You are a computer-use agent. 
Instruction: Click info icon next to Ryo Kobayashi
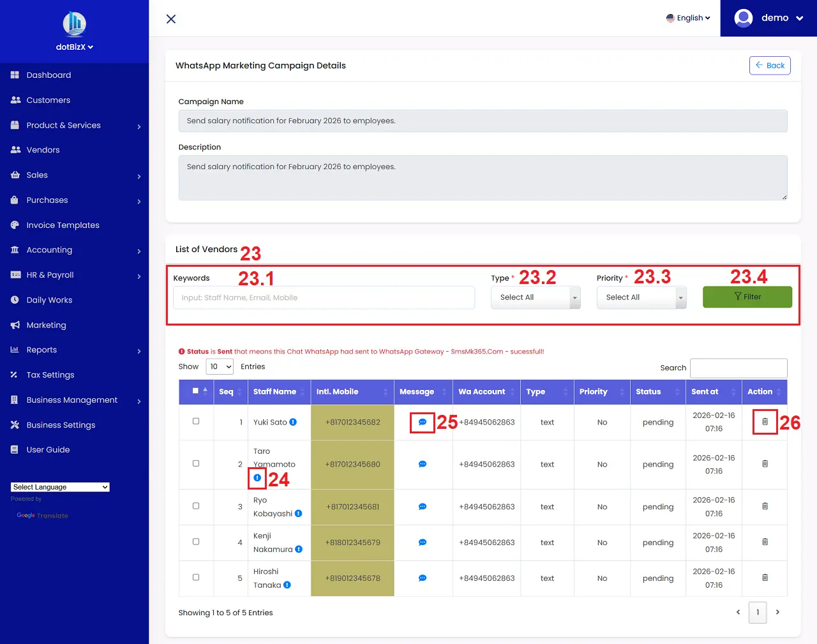(x=298, y=514)
